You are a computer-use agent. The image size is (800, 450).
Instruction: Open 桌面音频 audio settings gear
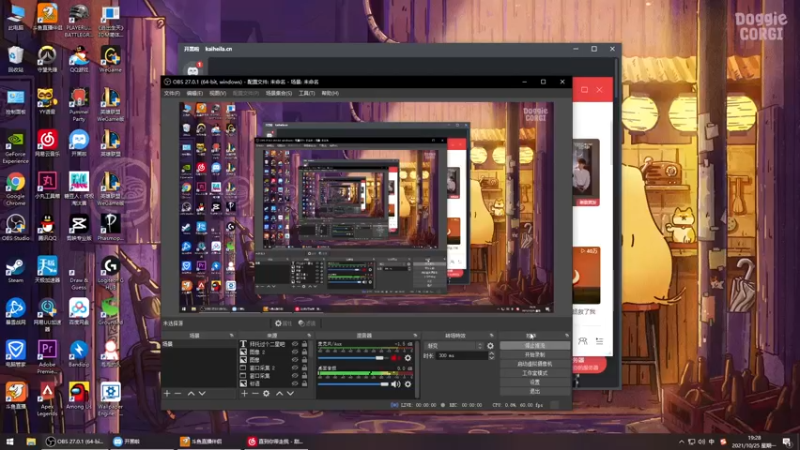(408, 384)
